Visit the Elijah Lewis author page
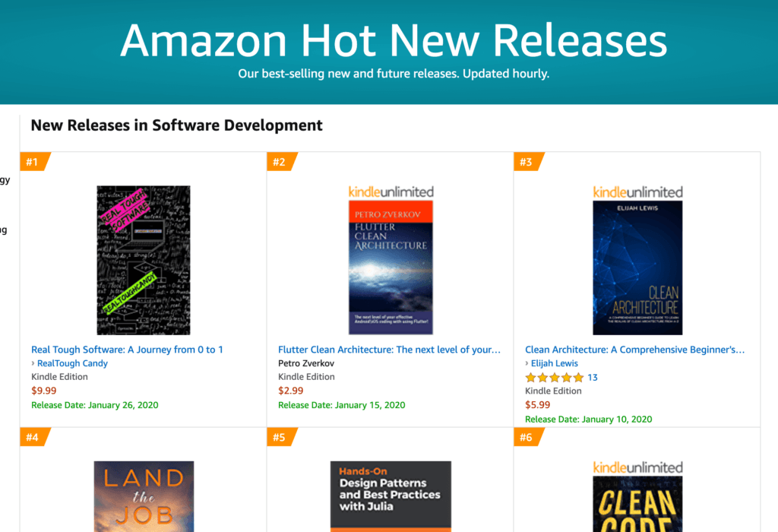This screenshot has height=532, width=778. [554, 363]
